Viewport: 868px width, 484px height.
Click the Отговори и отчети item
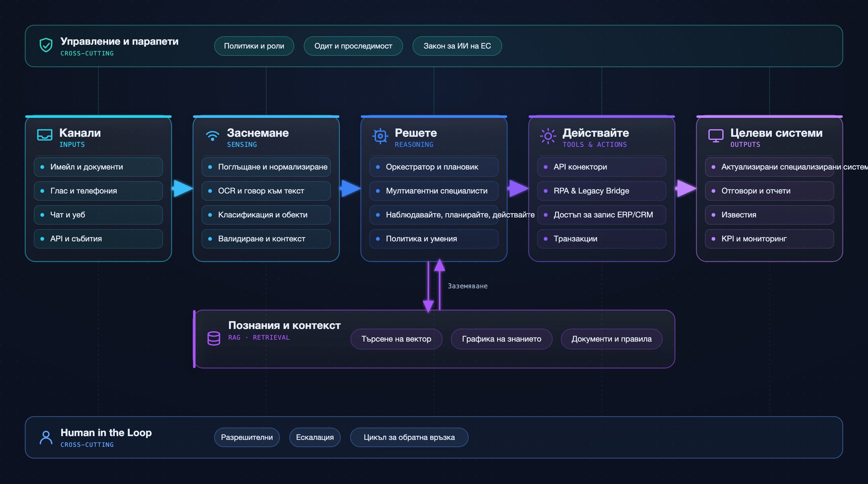coord(770,191)
